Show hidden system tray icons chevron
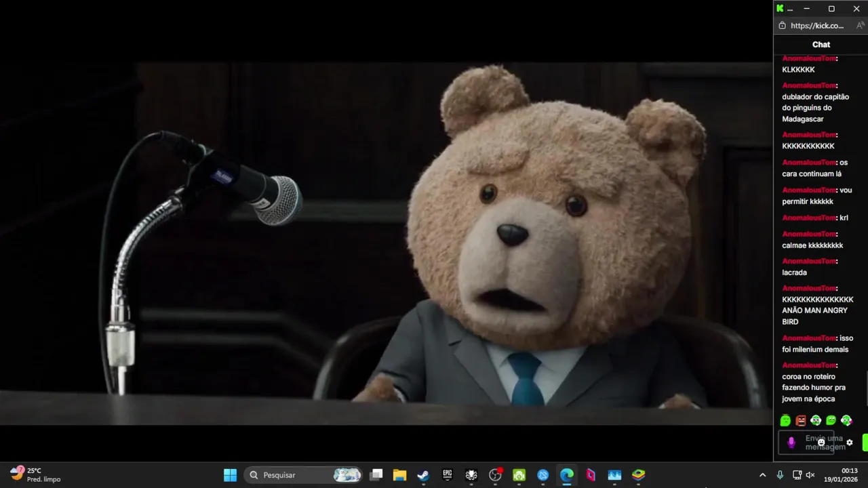 pos(762,475)
